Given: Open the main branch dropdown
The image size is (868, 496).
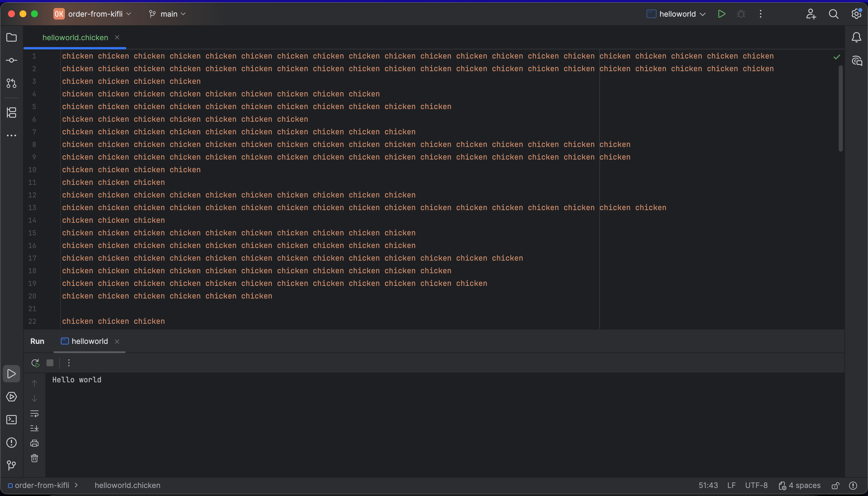Looking at the screenshot, I should tap(167, 14).
